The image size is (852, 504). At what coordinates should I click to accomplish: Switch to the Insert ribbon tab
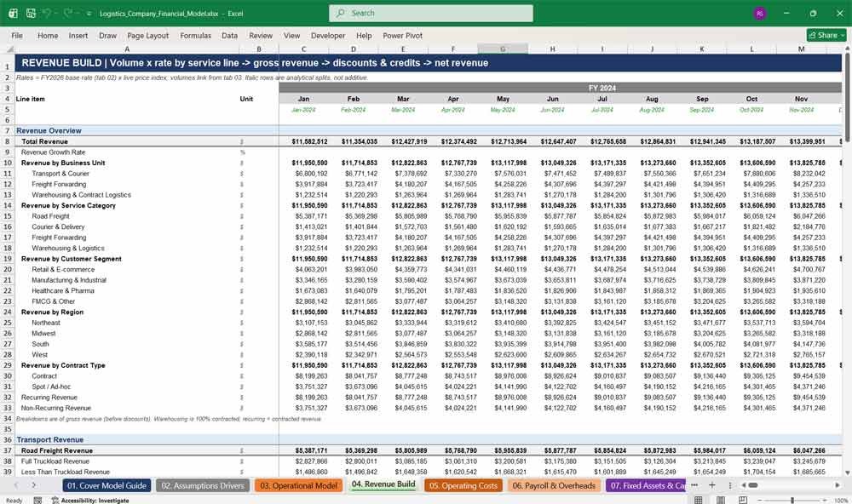[78, 35]
